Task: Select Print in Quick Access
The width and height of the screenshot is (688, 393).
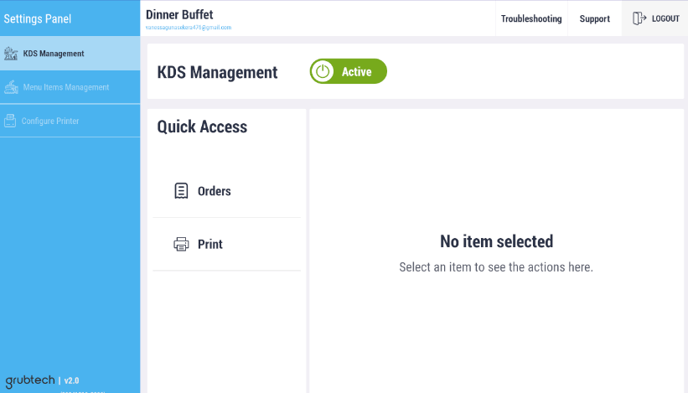Action: pyautogui.click(x=227, y=244)
